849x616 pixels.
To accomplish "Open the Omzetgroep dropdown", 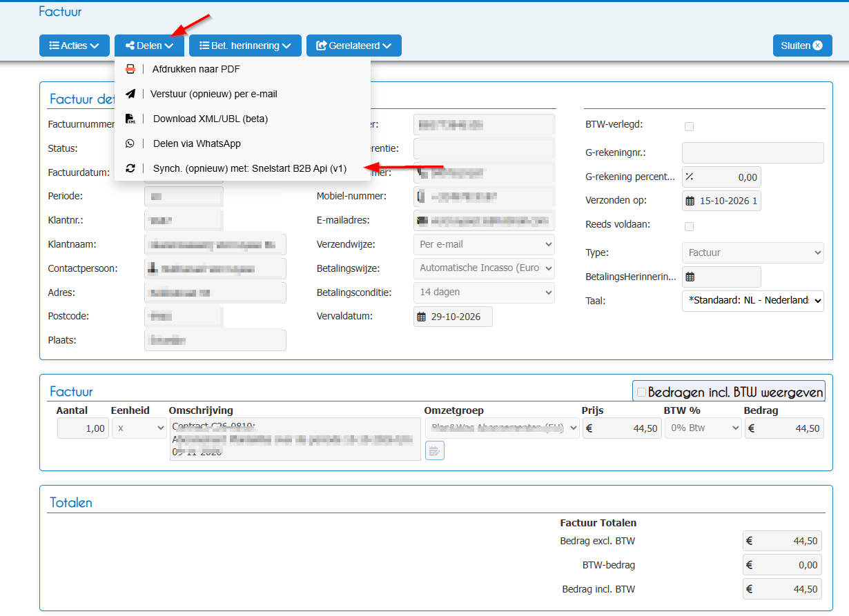I will click(502, 428).
